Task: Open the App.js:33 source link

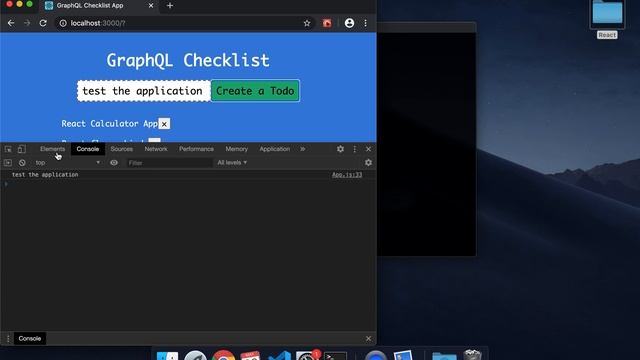Action: (x=347, y=175)
